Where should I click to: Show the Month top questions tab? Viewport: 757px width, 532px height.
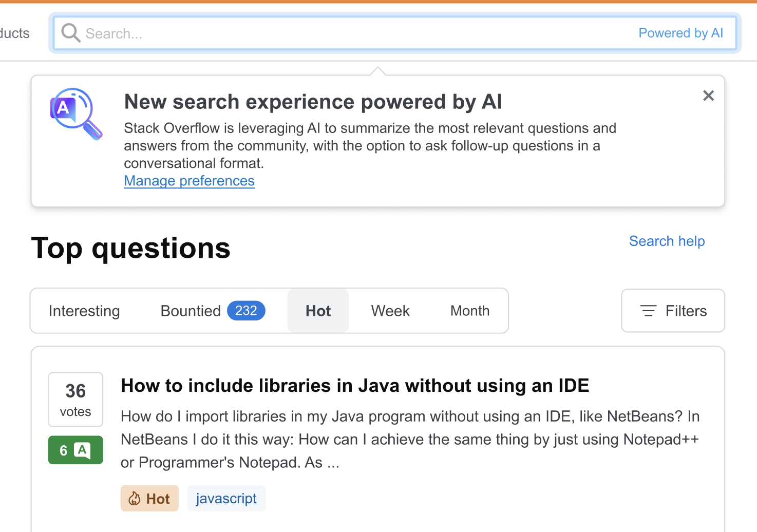[469, 311]
